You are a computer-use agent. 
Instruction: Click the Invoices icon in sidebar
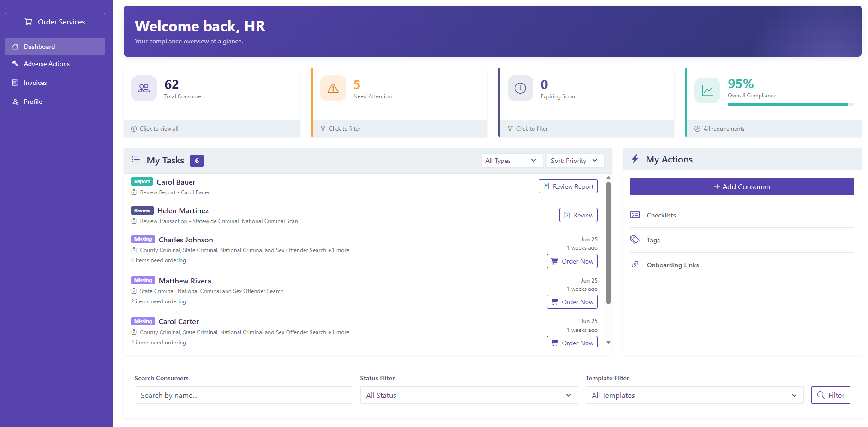pos(15,83)
